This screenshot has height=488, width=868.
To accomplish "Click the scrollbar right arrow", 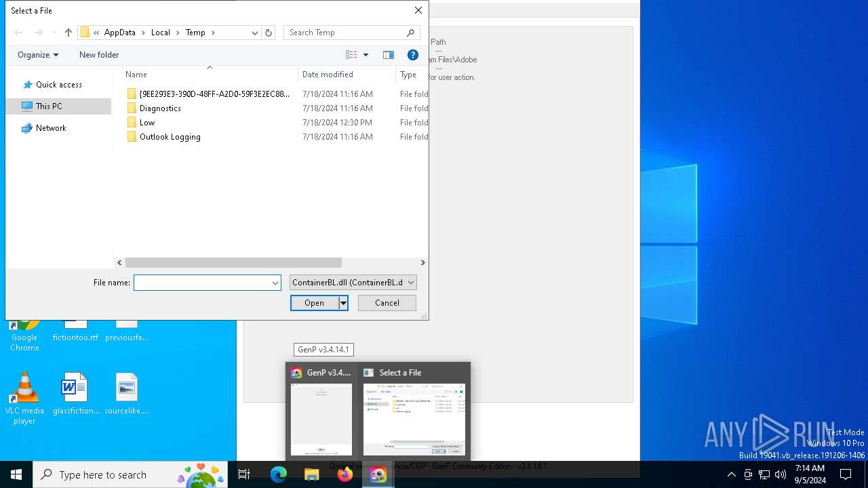I will (422, 262).
